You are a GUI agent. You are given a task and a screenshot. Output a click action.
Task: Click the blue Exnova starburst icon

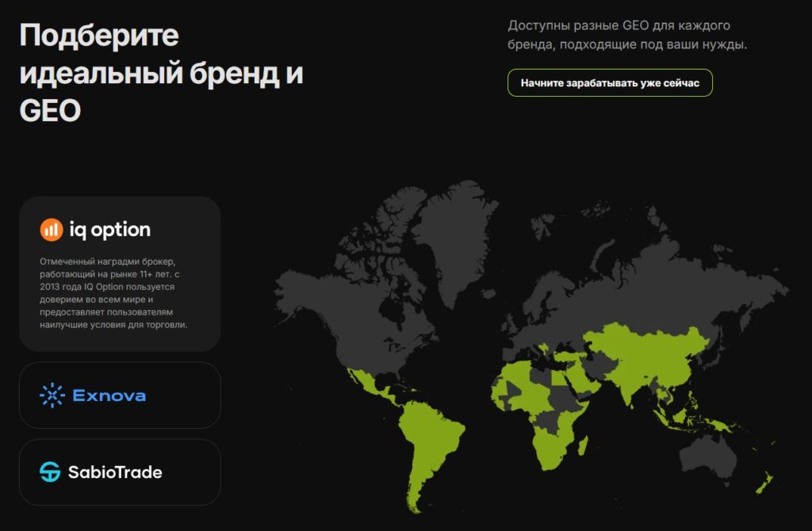pyautogui.click(x=52, y=395)
